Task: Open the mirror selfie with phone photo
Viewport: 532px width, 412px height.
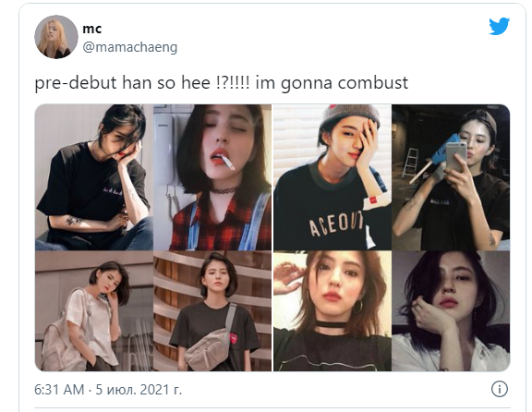Action: 451,177
